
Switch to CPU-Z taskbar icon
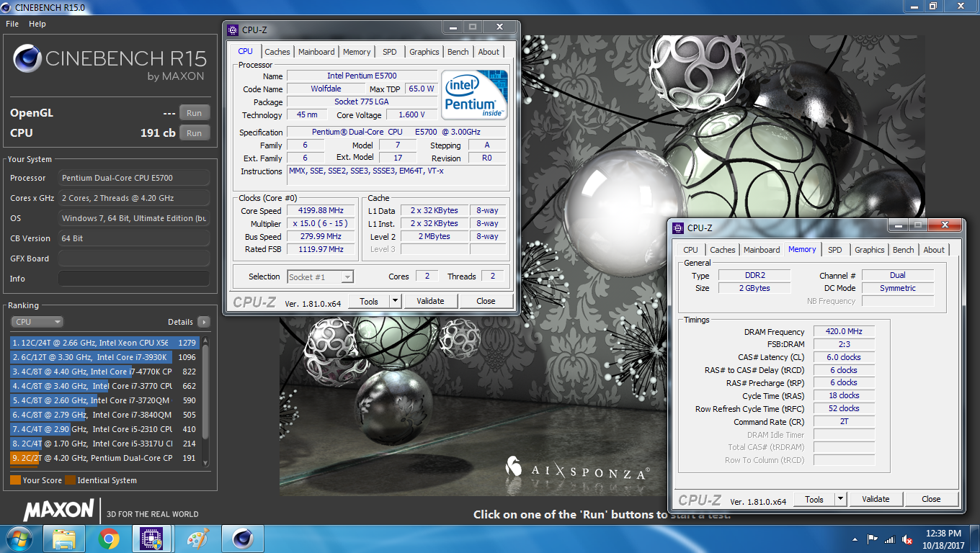tap(152, 539)
